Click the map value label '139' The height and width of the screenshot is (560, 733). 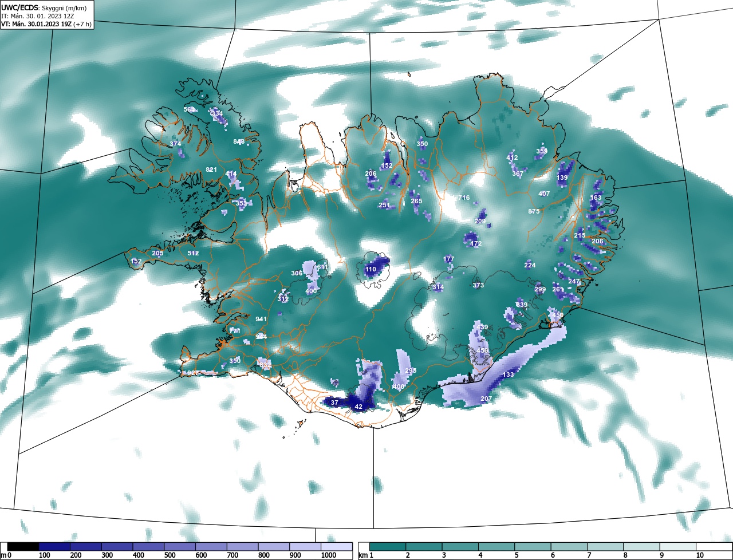562,178
